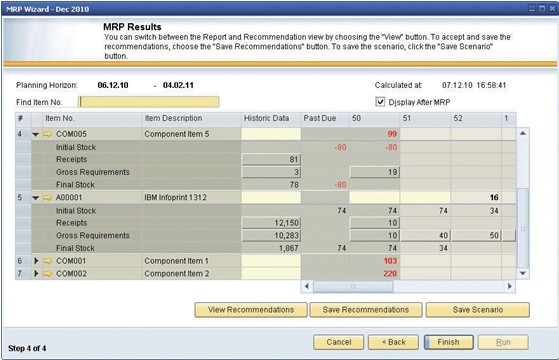This screenshot has height=360, width=559.
Task: Click the Finish button
Action: 448,342
